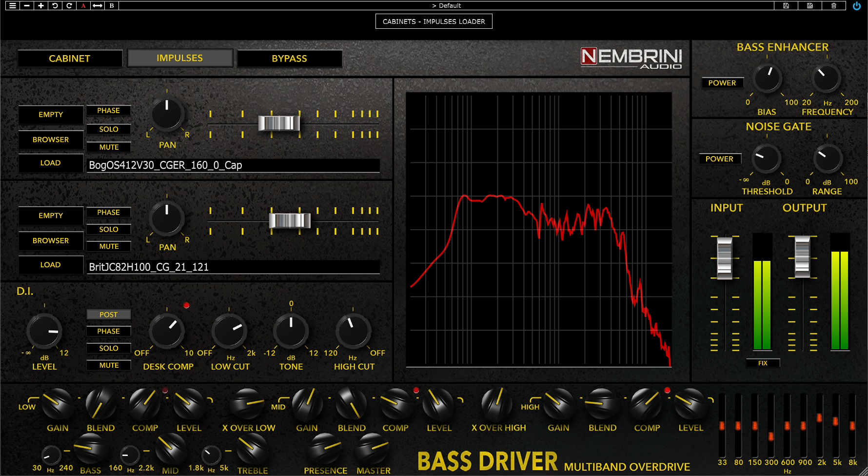Click the D.I. LEVEL knob
Image resolution: width=868 pixels, height=476 pixels.
[44, 331]
